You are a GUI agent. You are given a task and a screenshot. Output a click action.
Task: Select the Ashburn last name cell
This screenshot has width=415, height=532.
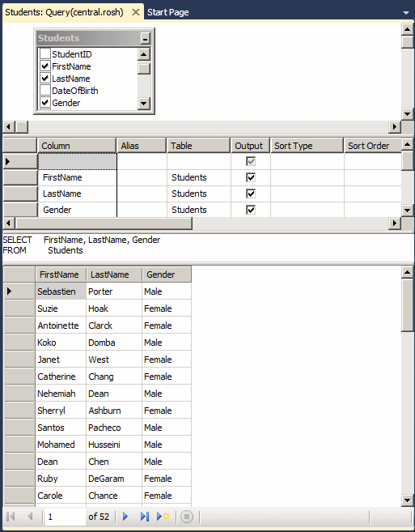click(114, 411)
